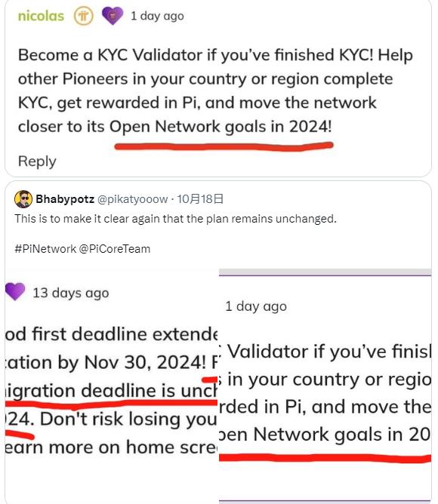Click Open Network goals in 2024 text
This screenshot has width=438, height=504.
pyautogui.click(x=220, y=127)
